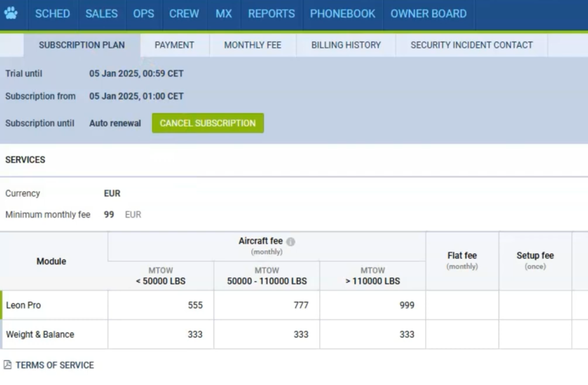
Task: Click the MTOW > 110000 LBS column header
Action: click(x=373, y=276)
